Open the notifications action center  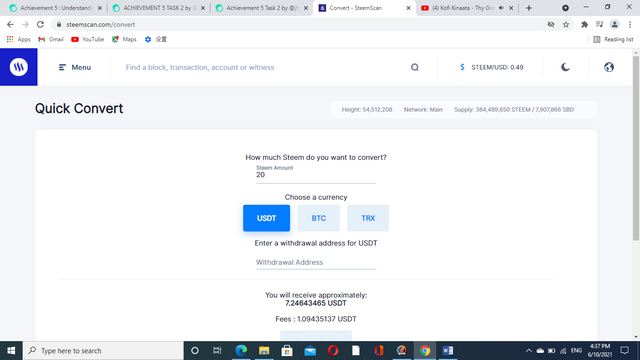pyautogui.click(x=624, y=351)
